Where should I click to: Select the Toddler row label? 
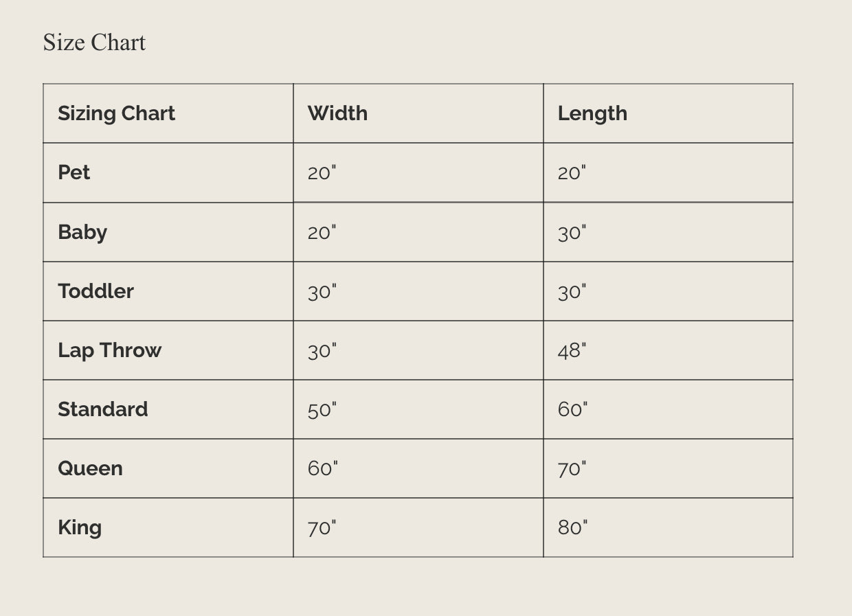coord(96,291)
